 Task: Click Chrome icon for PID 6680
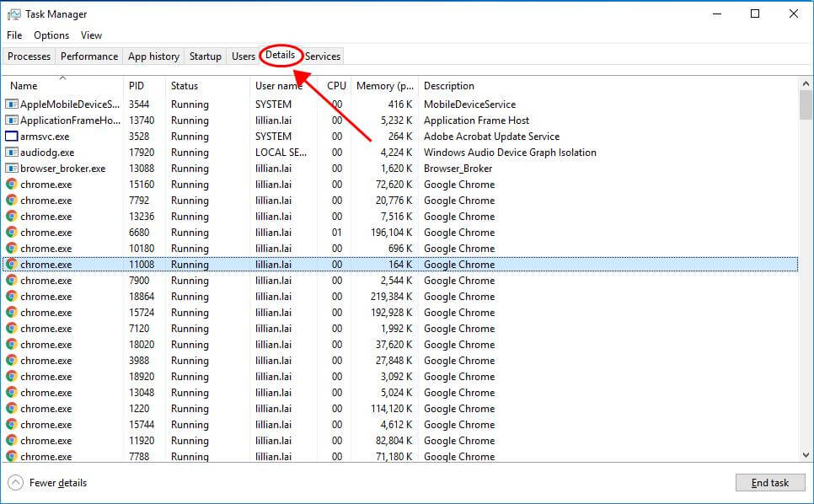[12, 233]
